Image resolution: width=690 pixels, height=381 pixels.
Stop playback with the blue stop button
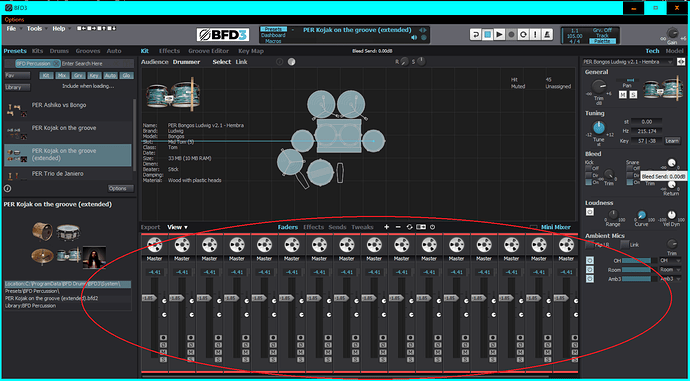click(x=487, y=35)
